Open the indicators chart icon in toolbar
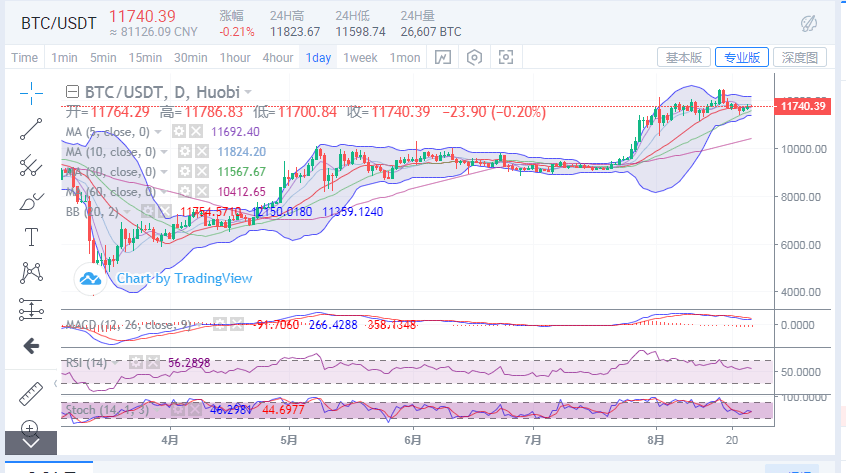846x473 pixels. pyautogui.click(x=443, y=57)
